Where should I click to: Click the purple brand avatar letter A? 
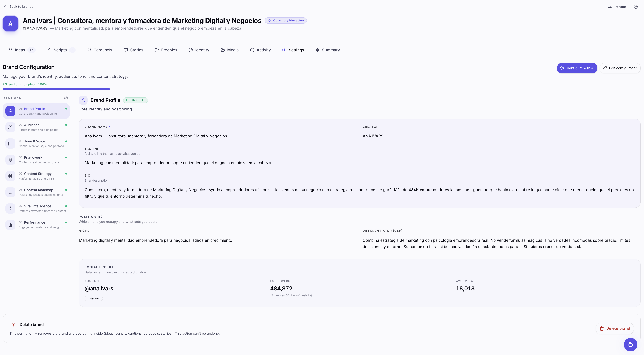tap(10, 24)
